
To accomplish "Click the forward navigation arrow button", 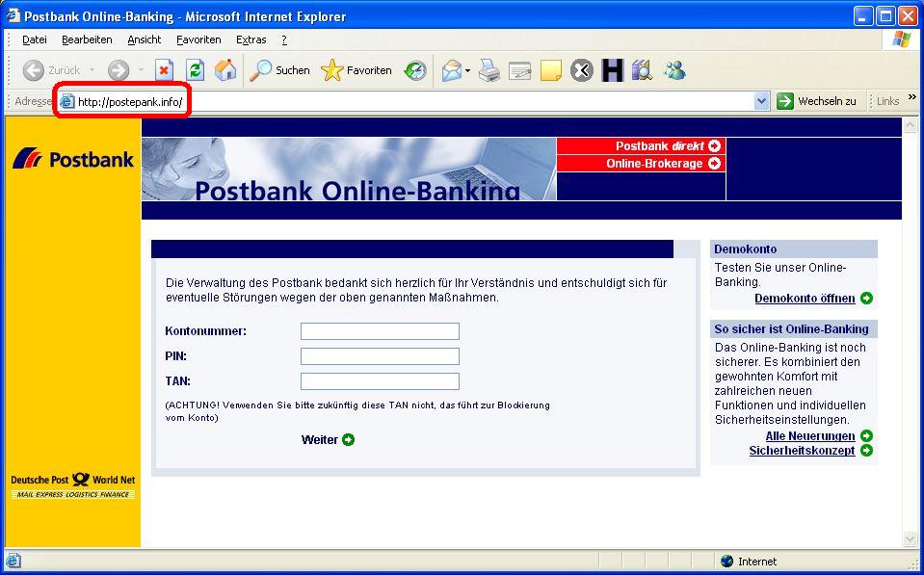I will point(119,70).
